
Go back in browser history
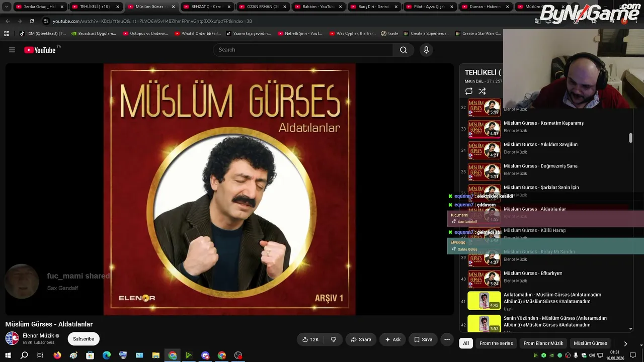(8, 21)
